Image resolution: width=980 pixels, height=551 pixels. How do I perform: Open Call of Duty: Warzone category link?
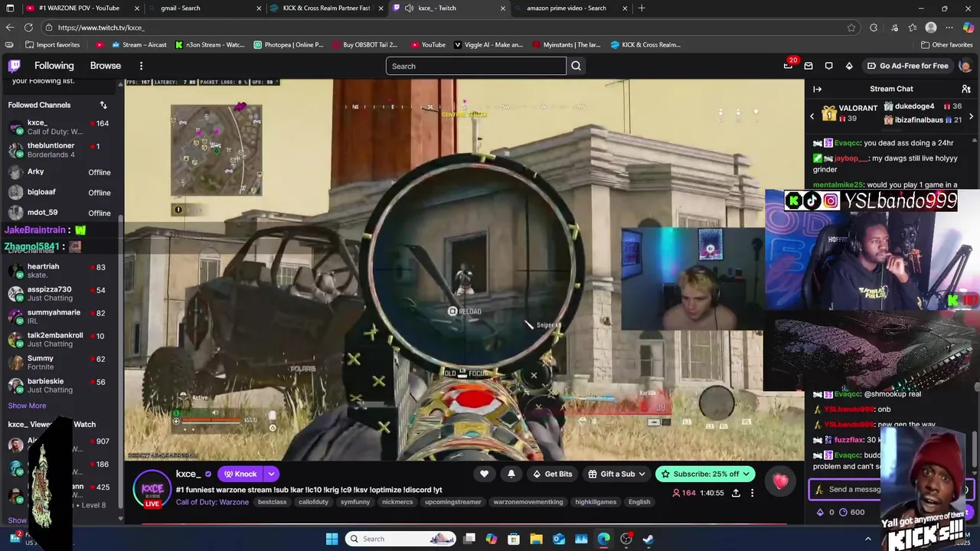(212, 502)
